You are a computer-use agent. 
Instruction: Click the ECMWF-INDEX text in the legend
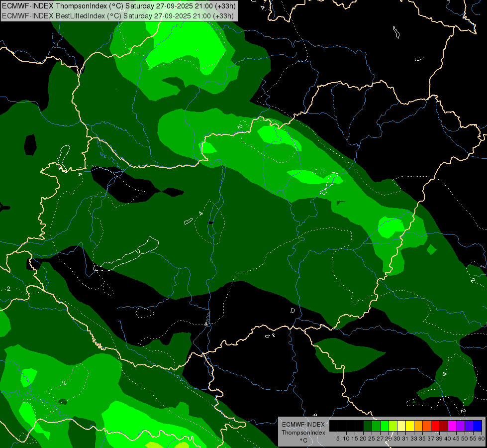pos(303,425)
